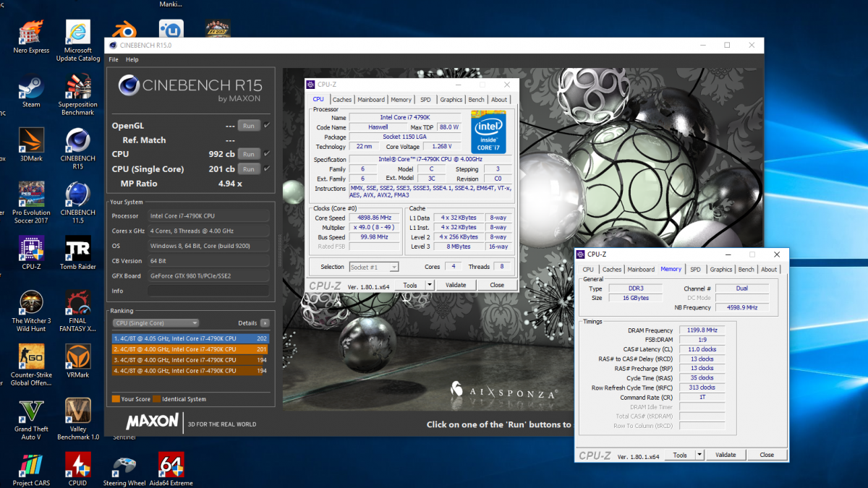
Task: Open the ranking type dropdown CPU (Single Core)
Action: (156, 323)
